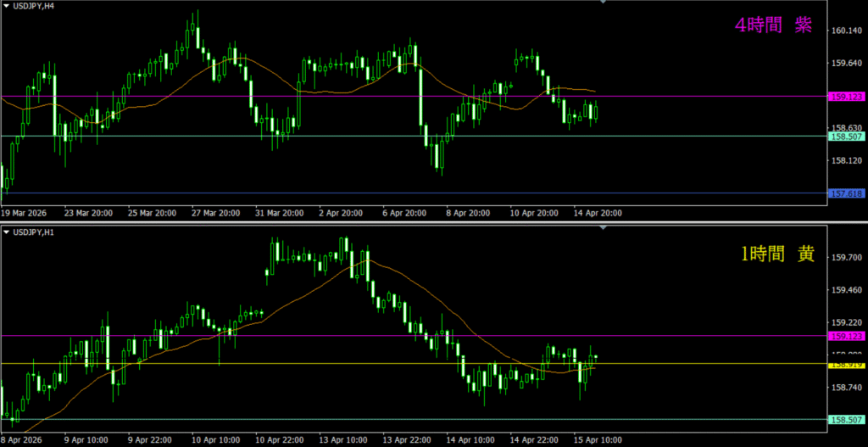
Task: Click the chart shift triangle on H1 chart
Action: [x=603, y=227]
